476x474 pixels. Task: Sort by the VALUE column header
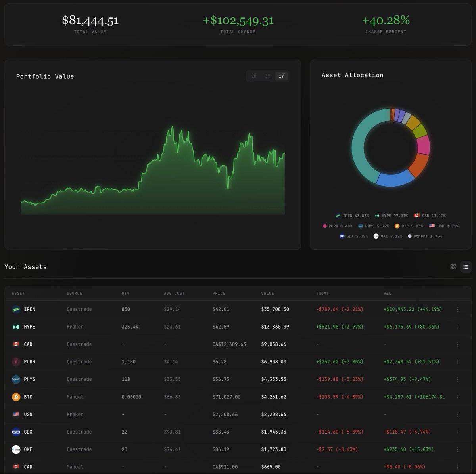pyautogui.click(x=268, y=294)
